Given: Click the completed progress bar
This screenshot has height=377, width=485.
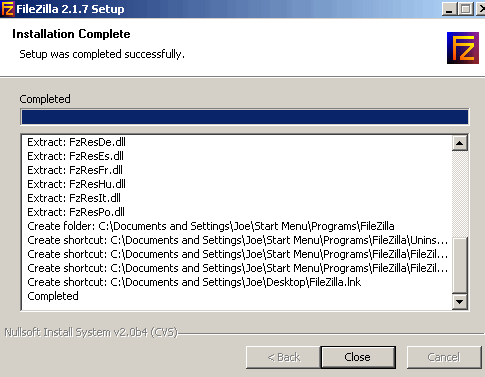Looking at the screenshot, I should click(x=245, y=117).
